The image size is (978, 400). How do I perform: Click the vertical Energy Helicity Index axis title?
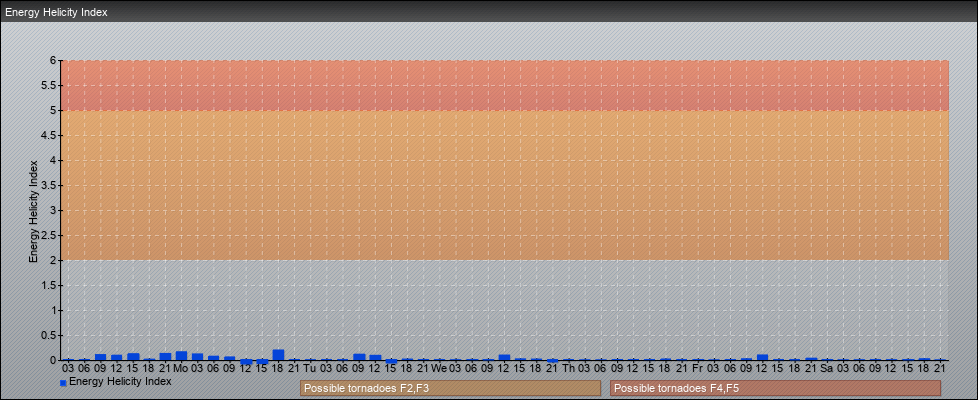coord(34,211)
